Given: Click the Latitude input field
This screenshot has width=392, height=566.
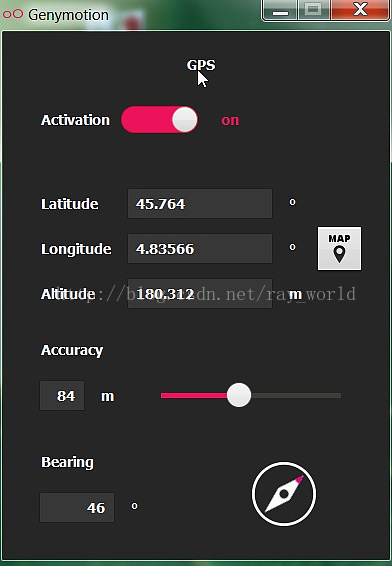Looking at the screenshot, I should tap(200, 203).
